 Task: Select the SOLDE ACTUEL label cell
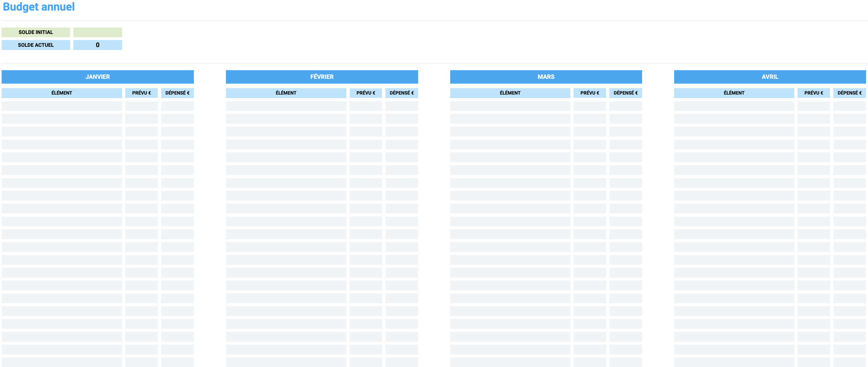tap(36, 45)
